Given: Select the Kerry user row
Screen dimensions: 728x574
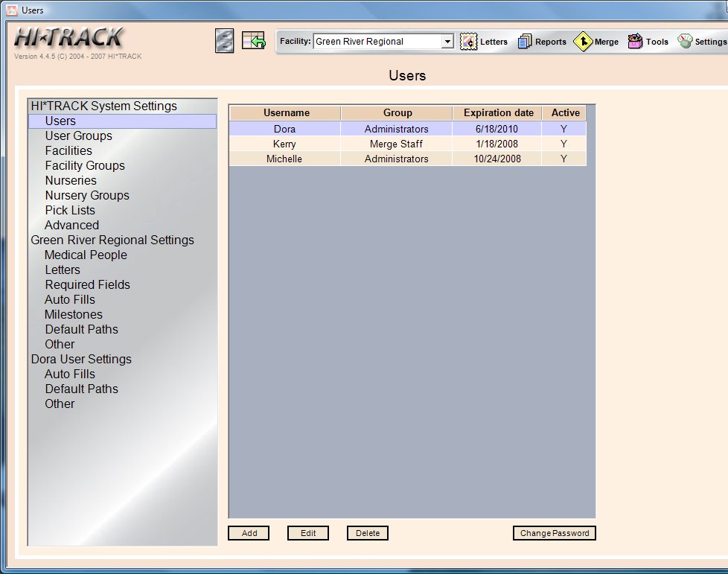Looking at the screenshot, I should coord(408,144).
